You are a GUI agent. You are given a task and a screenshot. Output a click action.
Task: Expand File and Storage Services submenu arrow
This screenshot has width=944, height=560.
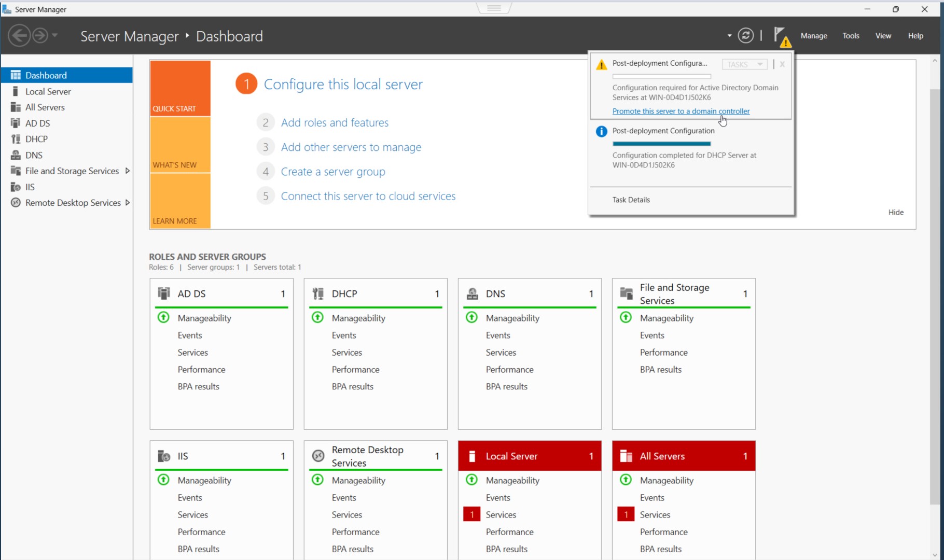click(x=127, y=171)
